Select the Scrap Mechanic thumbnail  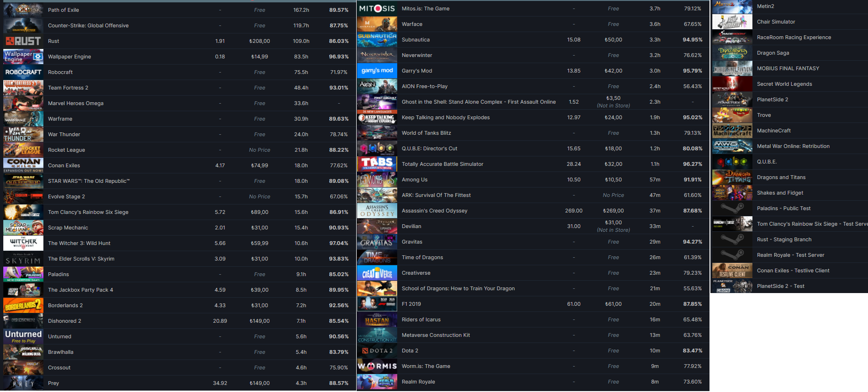[x=23, y=228]
